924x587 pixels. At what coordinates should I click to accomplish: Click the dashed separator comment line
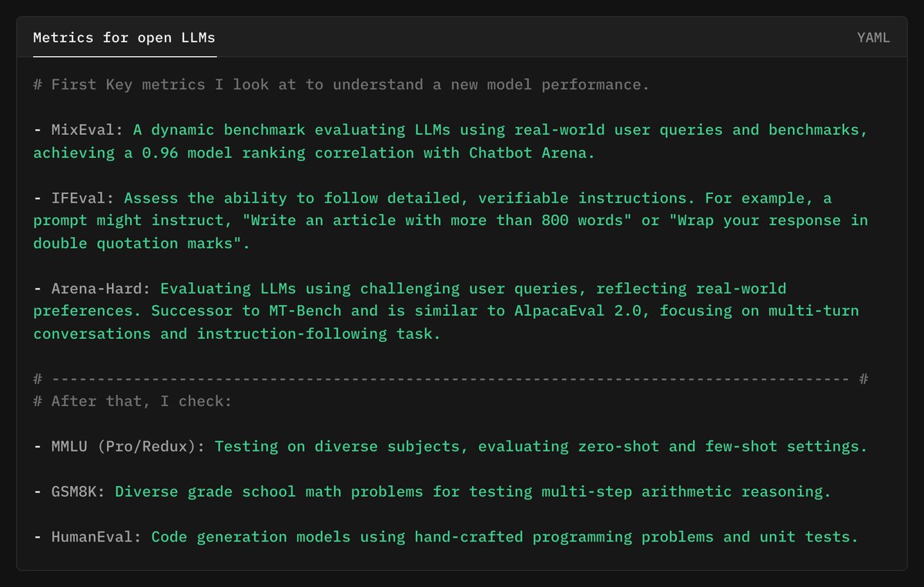[x=450, y=379]
